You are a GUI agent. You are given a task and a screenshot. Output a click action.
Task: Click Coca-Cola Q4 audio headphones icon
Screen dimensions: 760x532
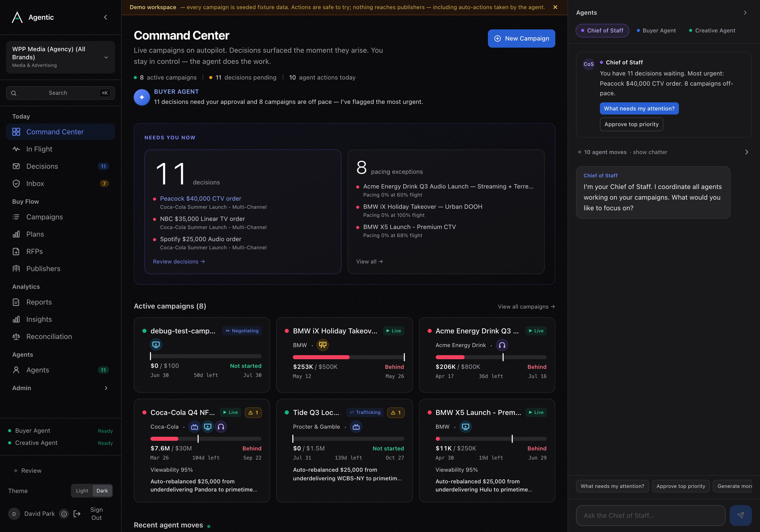(x=221, y=427)
